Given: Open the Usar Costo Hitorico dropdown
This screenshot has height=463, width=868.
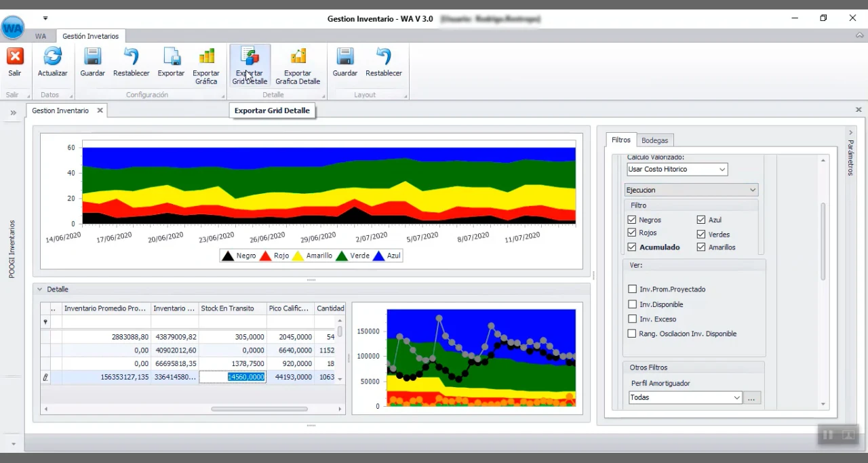Looking at the screenshot, I should pos(722,169).
